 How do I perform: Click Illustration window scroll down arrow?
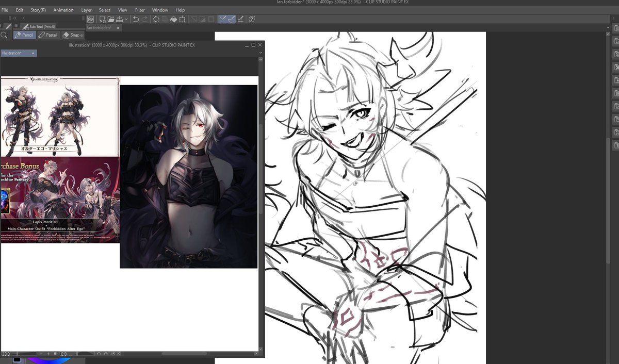(260, 349)
